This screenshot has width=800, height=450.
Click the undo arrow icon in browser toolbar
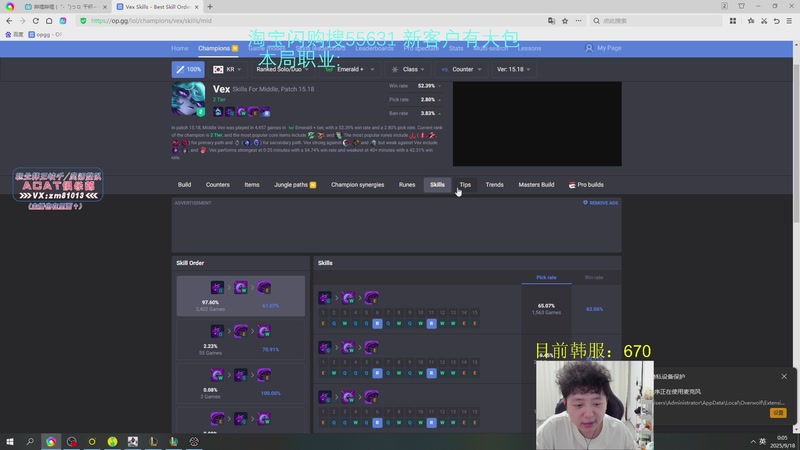tap(776, 21)
